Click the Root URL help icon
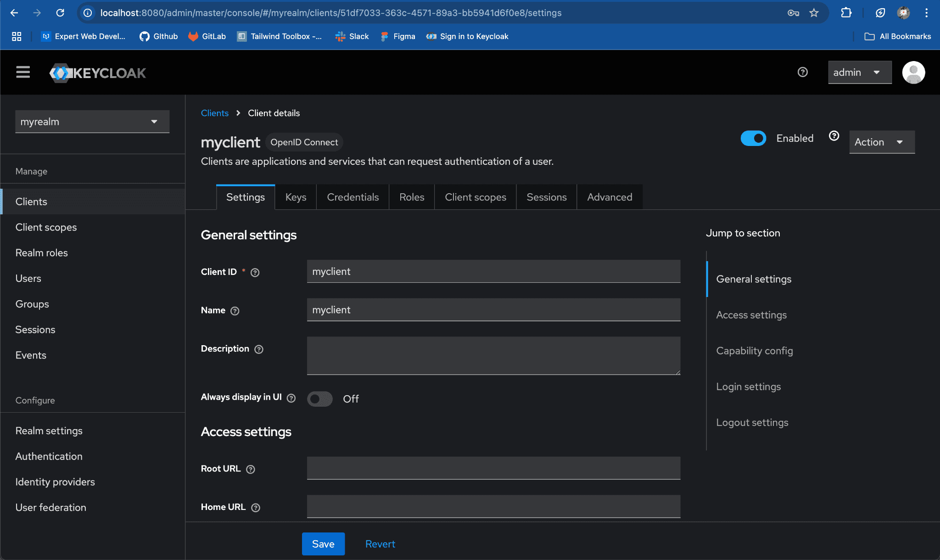This screenshot has width=940, height=560. click(x=251, y=469)
